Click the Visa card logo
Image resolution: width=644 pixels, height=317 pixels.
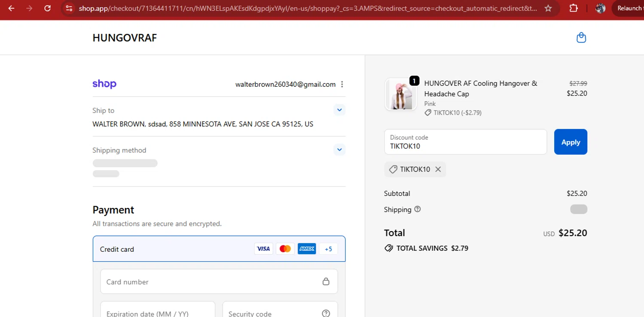click(264, 249)
